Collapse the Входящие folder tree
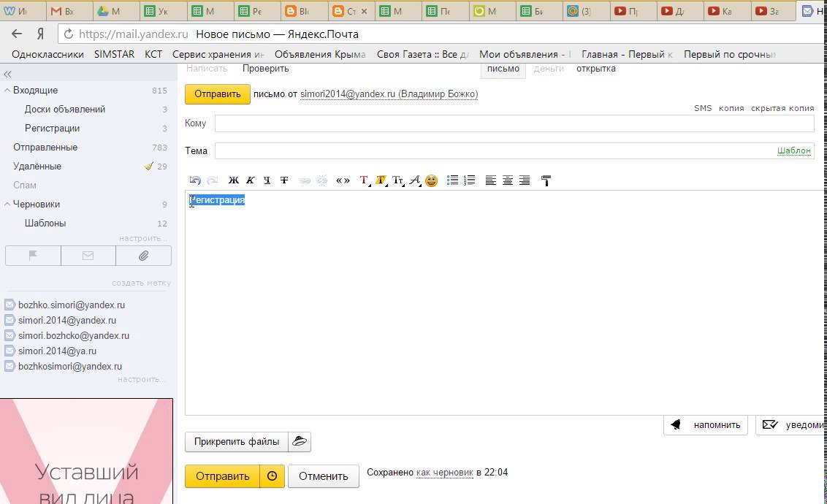 (7, 91)
